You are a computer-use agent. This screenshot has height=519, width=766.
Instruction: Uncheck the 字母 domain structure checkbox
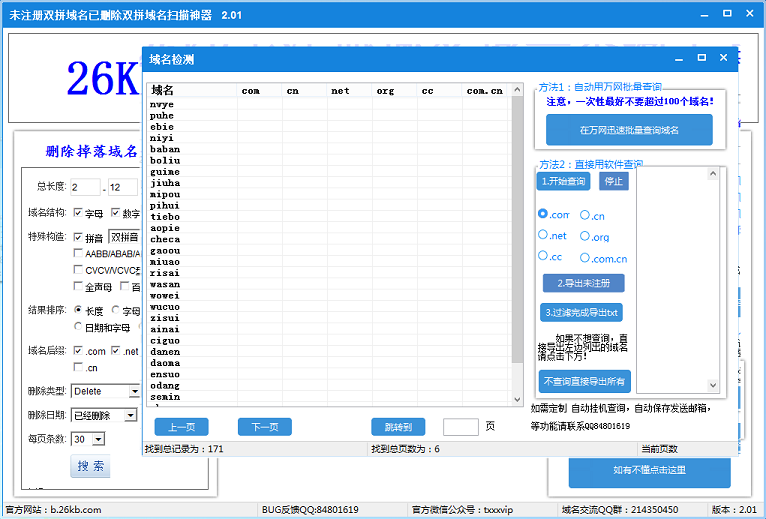coord(79,213)
